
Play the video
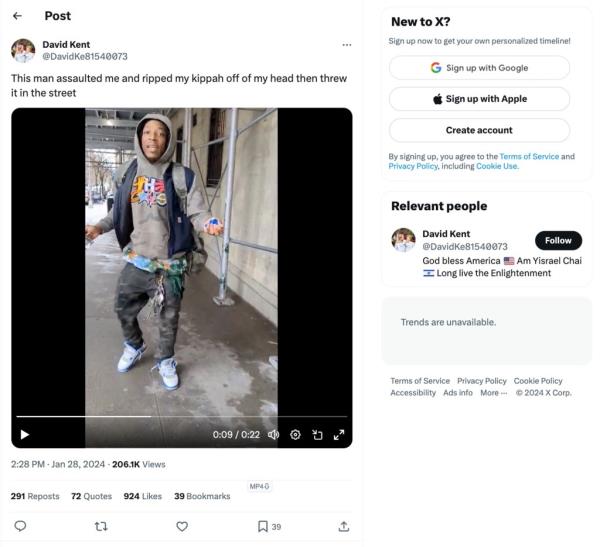point(25,434)
